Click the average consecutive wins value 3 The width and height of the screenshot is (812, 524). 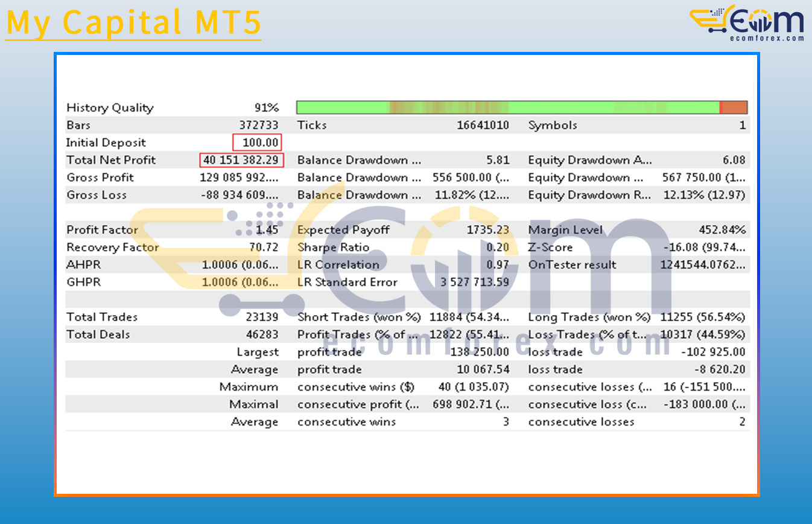coord(506,422)
